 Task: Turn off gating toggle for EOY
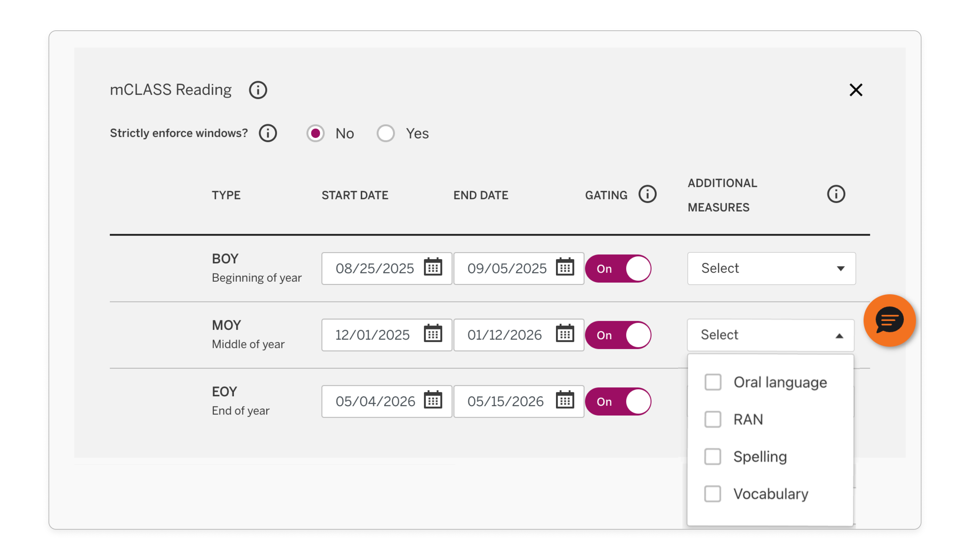coord(618,401)
